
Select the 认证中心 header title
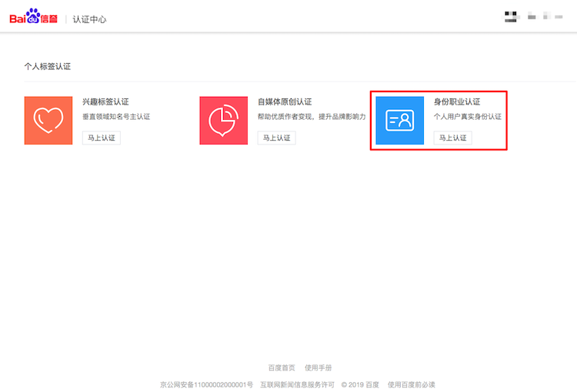pos(89,18)
